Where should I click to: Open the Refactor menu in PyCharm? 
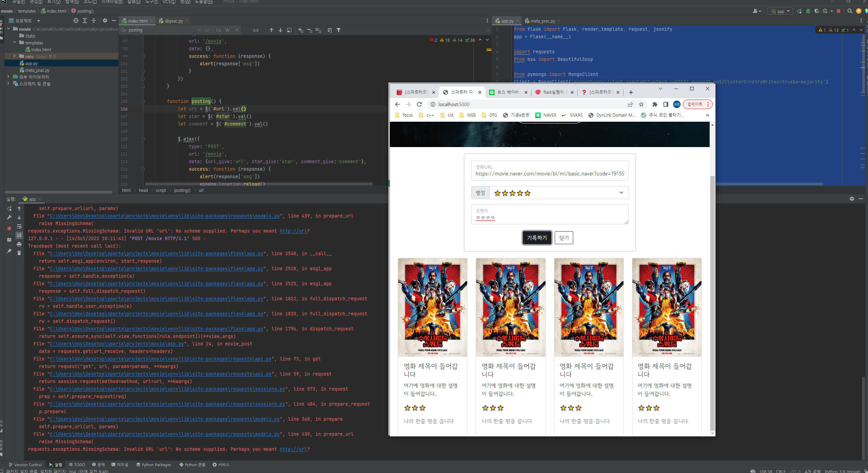(112, 2)
